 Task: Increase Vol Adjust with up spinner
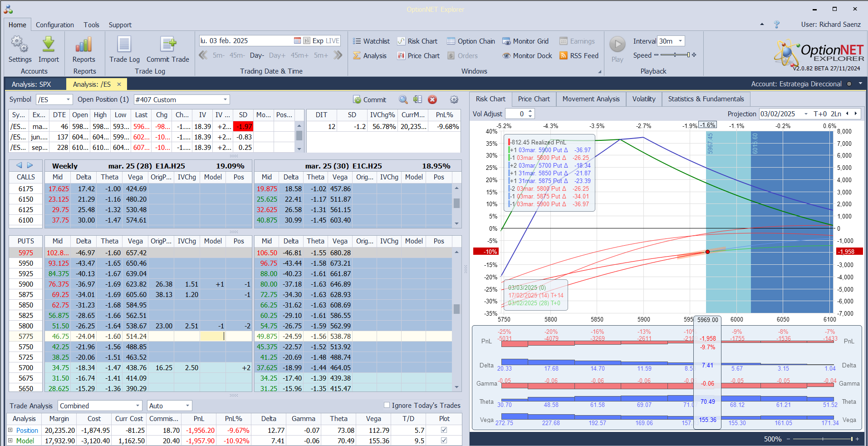point(530,111)
